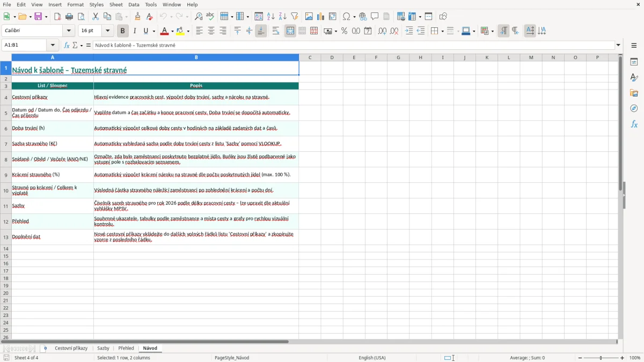Click the AutoFilter funnel icon

pos(295,17)
